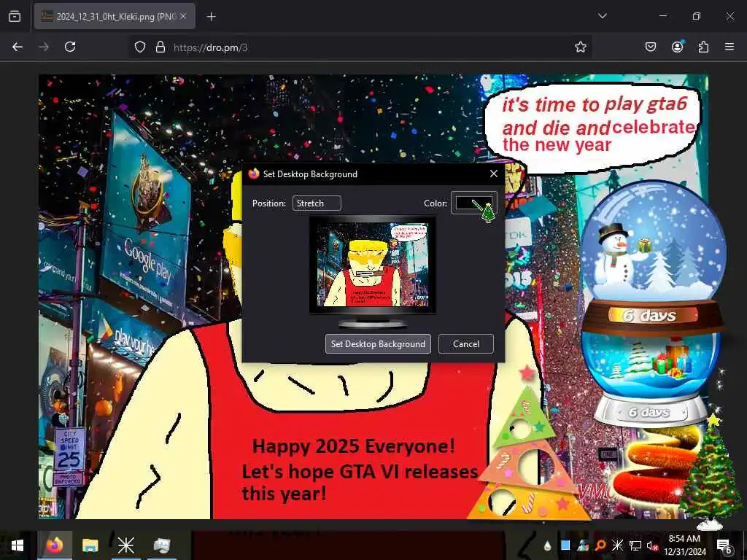Open the notification center with 6 alerts

pyautogui.click(x=724, y=546)
